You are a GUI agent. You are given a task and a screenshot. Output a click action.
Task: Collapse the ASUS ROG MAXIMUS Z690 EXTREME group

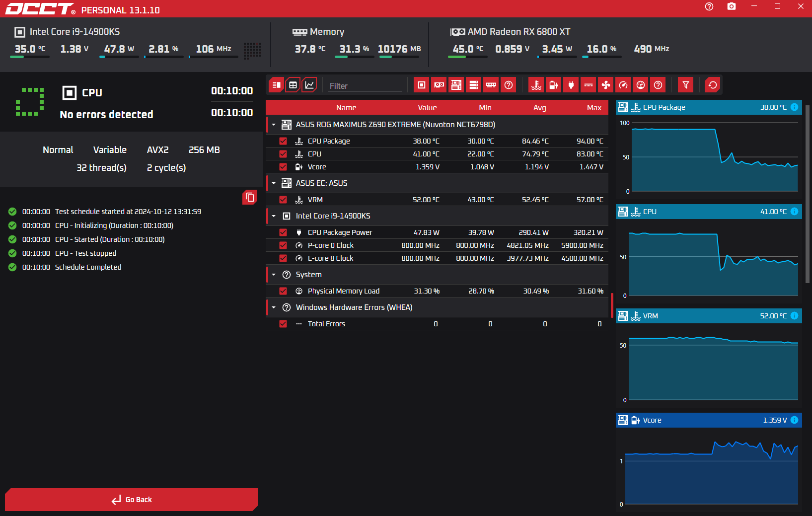tap(274, 125)
